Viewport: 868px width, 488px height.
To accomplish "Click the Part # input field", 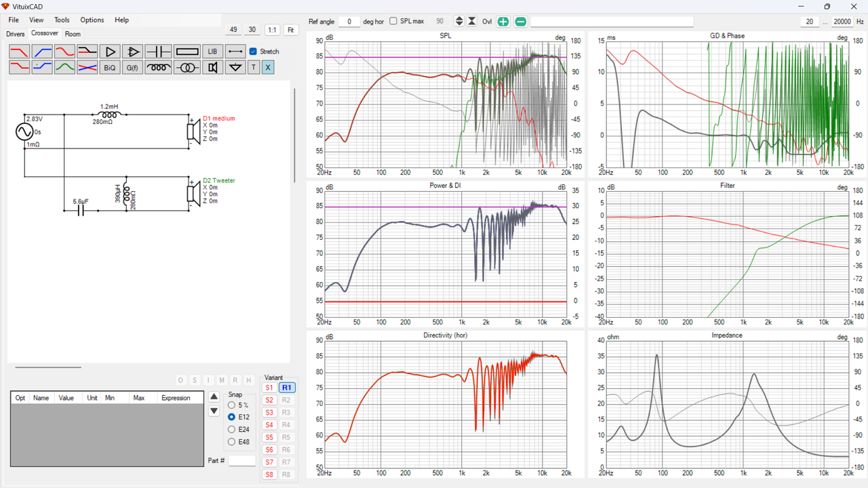I will pos(242,461).
